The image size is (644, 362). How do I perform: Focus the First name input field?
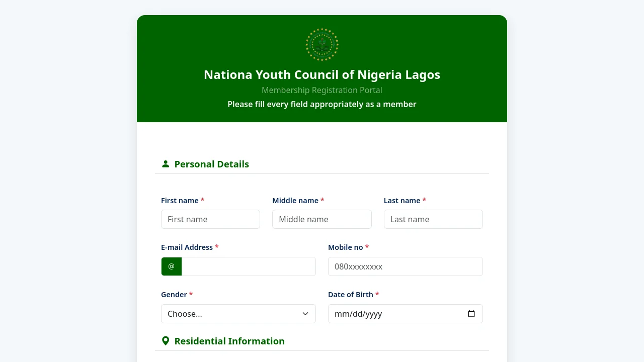click(210, 219)
